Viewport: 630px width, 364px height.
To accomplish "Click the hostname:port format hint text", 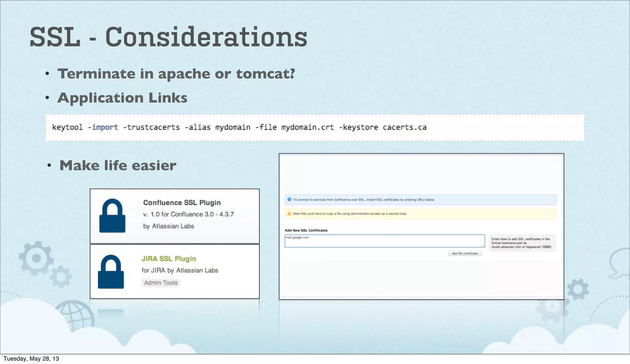I will click(x=522, y=243).
